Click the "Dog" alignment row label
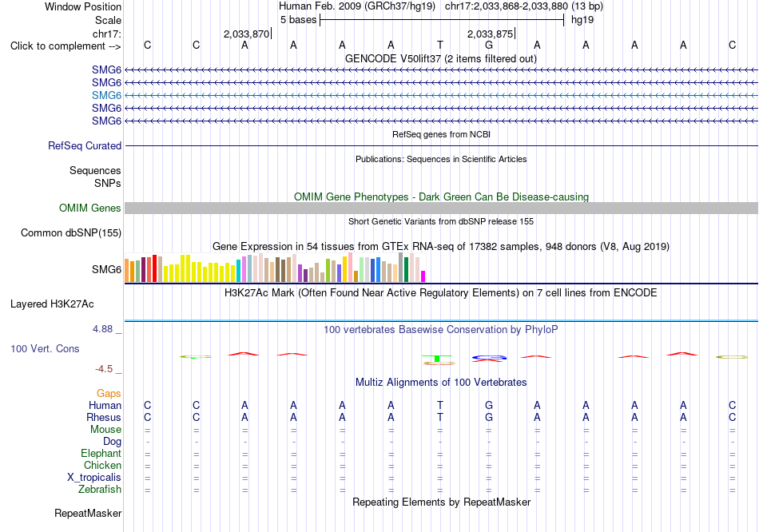759x532 pixels. pos(112,442)
